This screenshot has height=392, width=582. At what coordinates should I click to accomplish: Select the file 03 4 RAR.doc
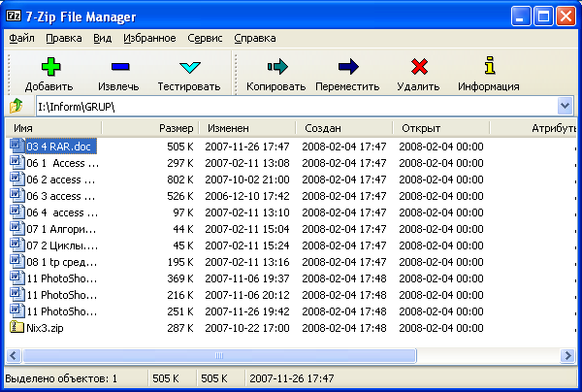pyautogui.click(x=61, y=147)
